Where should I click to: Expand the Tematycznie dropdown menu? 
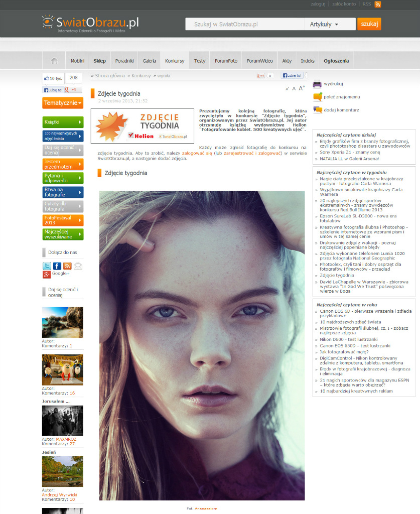click(63, 103)
